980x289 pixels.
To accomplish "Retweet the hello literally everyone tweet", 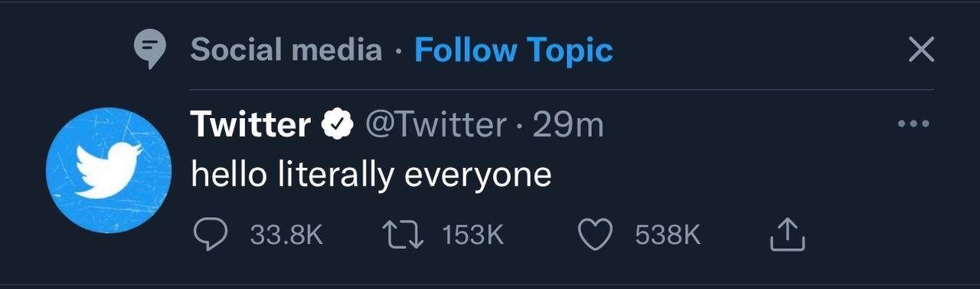I will point(403,235).
